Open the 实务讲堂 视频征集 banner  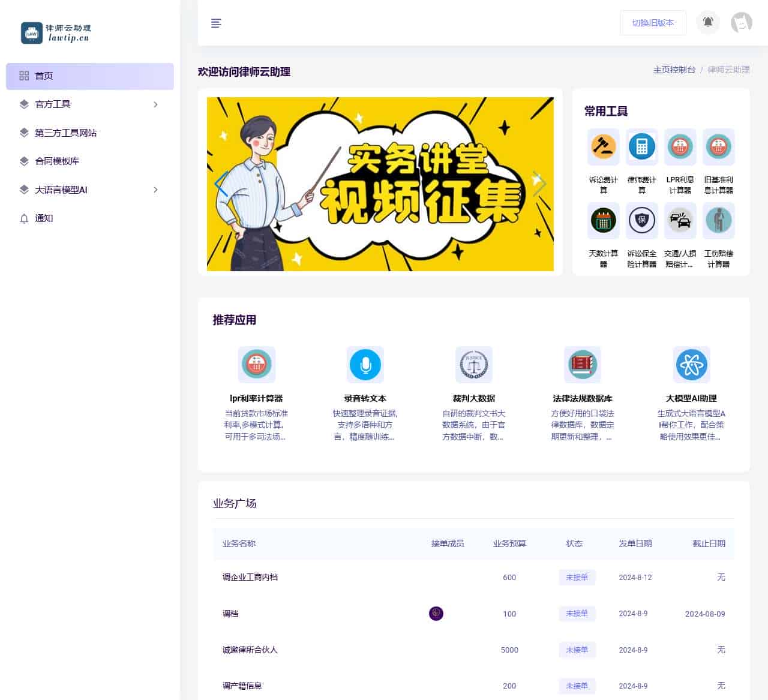tap(380, 184)
